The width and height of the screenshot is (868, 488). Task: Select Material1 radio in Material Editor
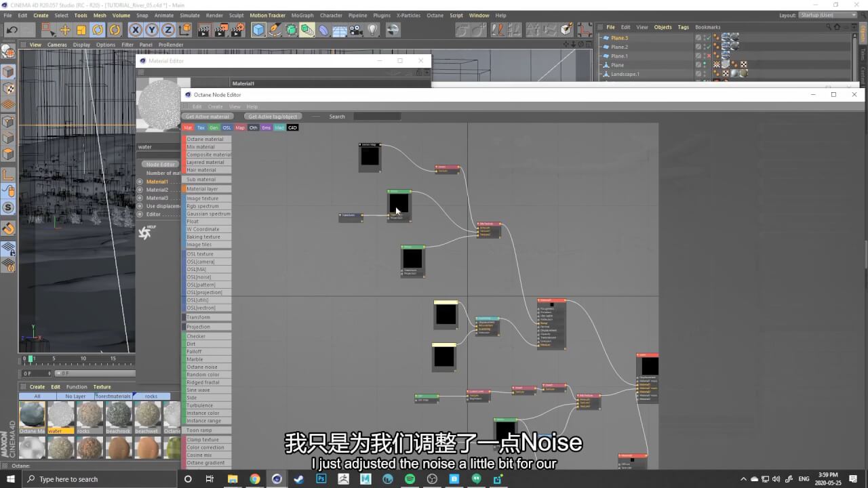click(140, 182)
